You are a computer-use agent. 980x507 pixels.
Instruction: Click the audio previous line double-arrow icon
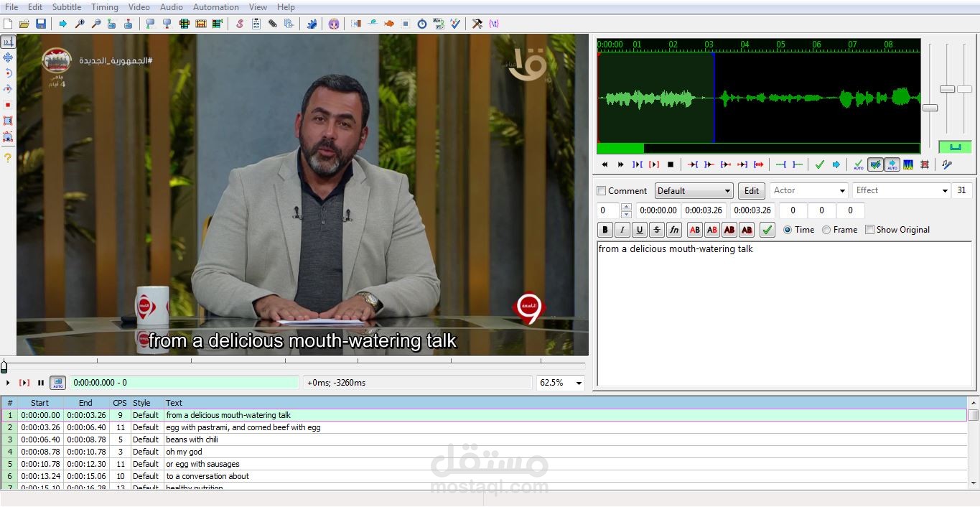click(605, 164)
